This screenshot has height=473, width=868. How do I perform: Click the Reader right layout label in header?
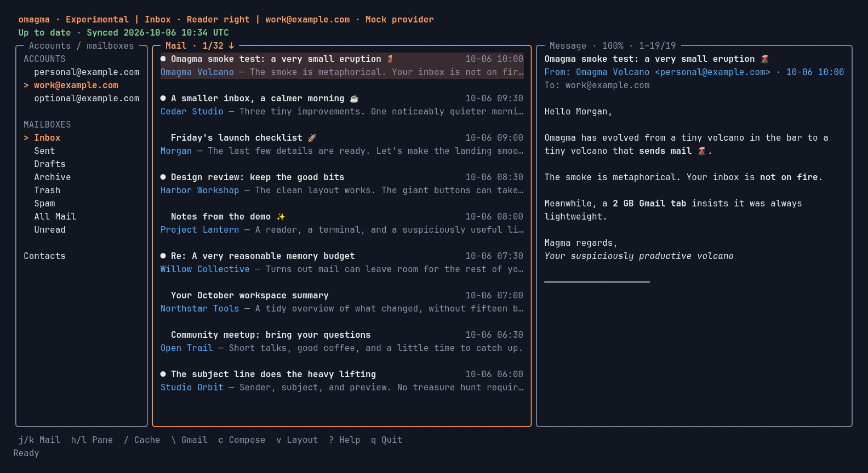pos(218,20)
